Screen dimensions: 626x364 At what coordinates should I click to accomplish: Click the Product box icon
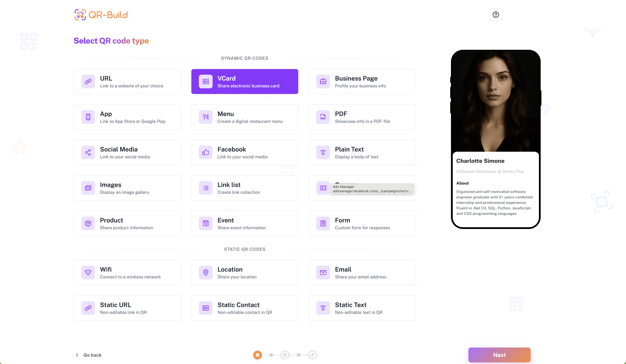[88, 223]
